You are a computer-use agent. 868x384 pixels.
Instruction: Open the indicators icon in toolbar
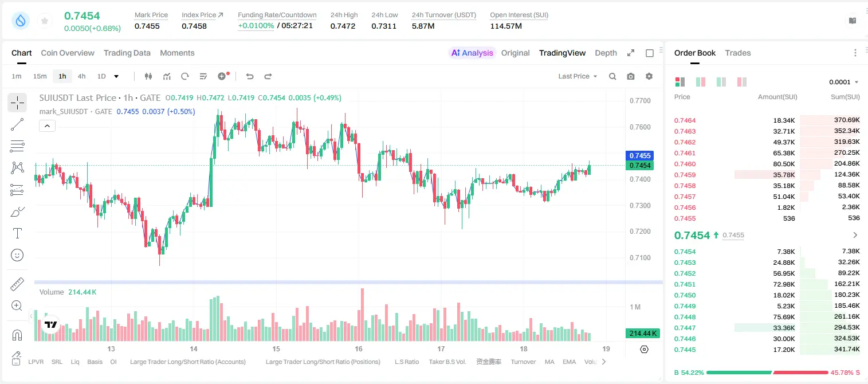point(167,76)
